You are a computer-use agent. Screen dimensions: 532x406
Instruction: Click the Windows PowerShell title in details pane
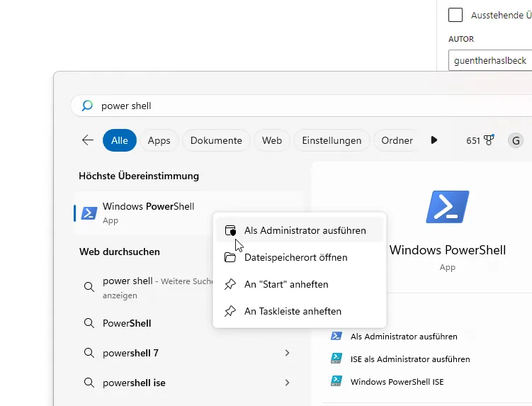point(448,250)
